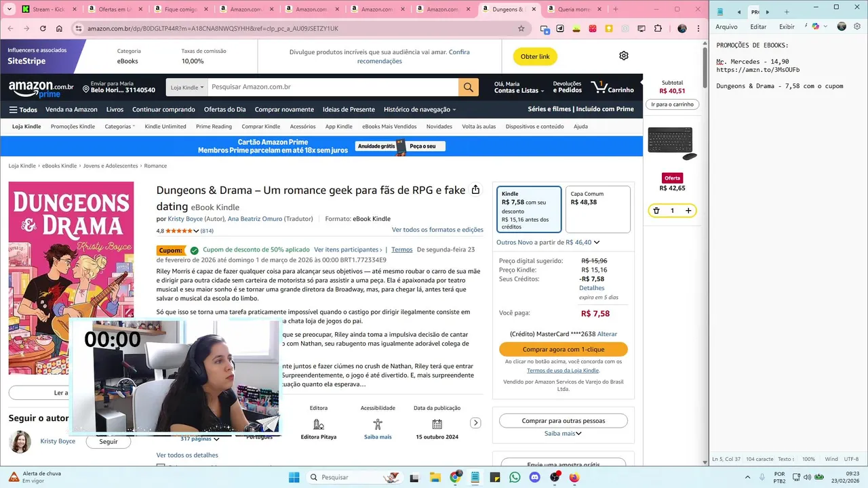Open the Chrome extensions puzzle icon
The height and width of the screenshot is (488, 868).
point(658,28)
